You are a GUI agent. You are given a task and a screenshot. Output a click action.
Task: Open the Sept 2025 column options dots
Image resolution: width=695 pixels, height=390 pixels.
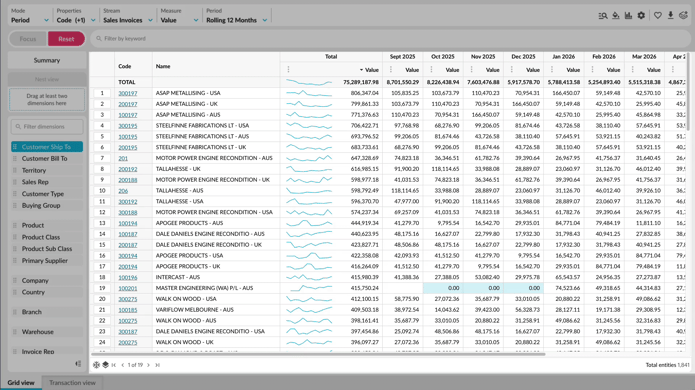click(391, 70)
